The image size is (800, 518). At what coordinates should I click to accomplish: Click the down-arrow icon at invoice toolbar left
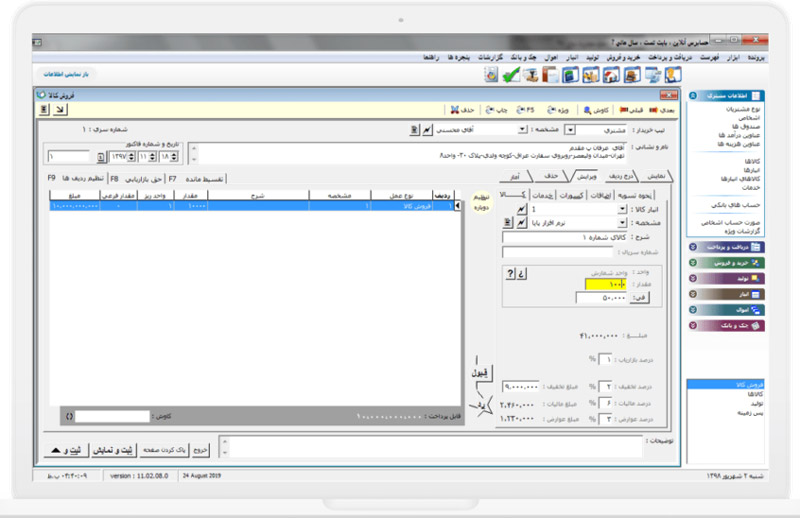(x=60, y=109)
